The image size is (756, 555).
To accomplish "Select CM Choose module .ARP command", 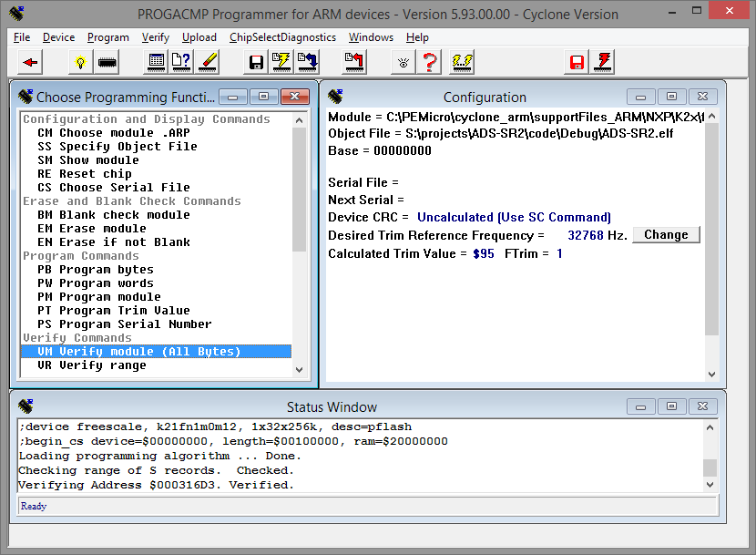I will [x=157, y=133].
